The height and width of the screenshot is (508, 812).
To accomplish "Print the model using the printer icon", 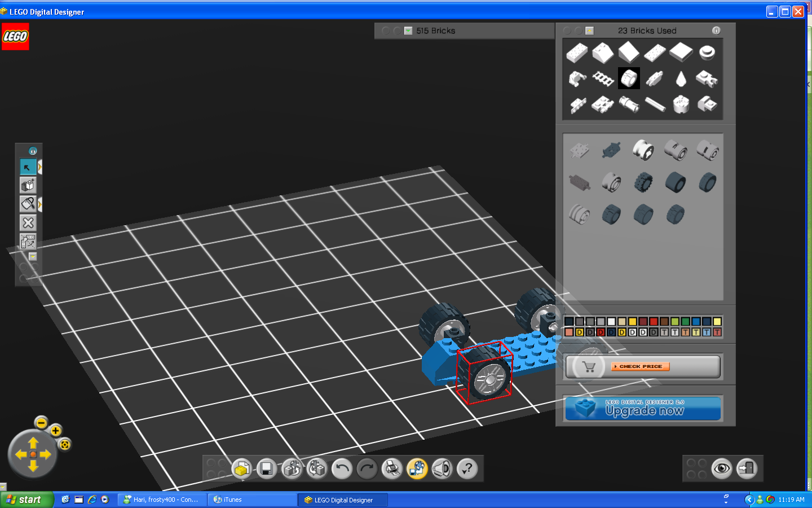I will [392, 468].
